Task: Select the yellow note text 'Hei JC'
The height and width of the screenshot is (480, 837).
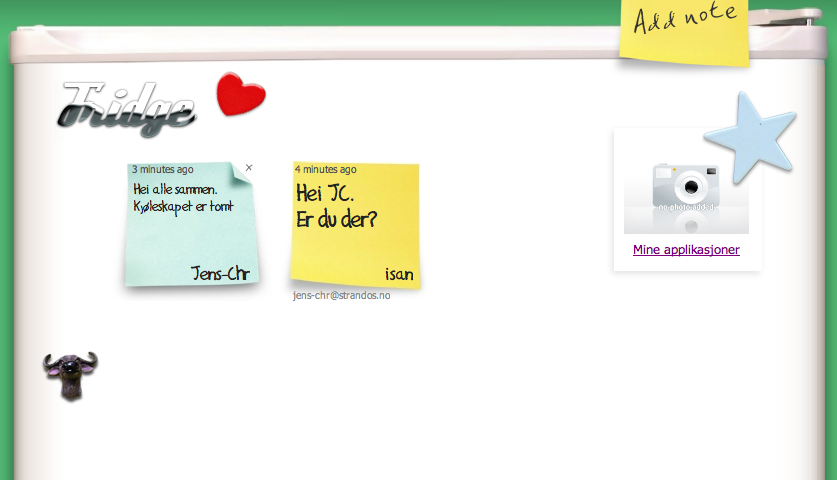Action: coord(325,193)
